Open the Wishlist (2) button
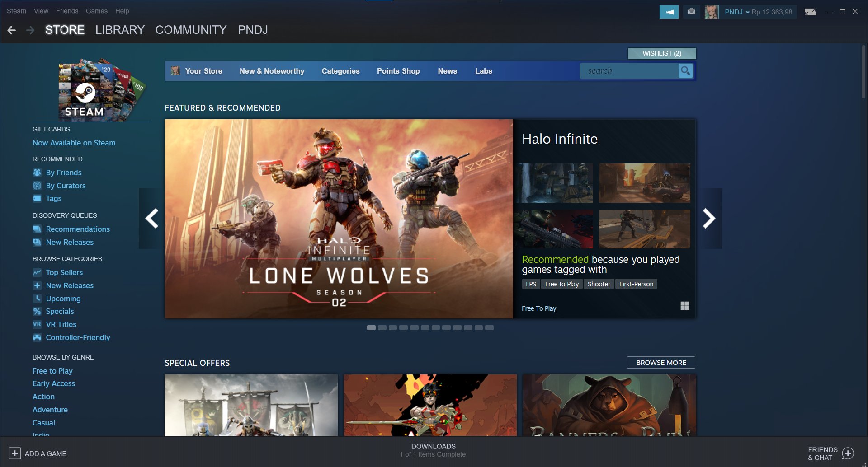 click(x=662, y=53)
